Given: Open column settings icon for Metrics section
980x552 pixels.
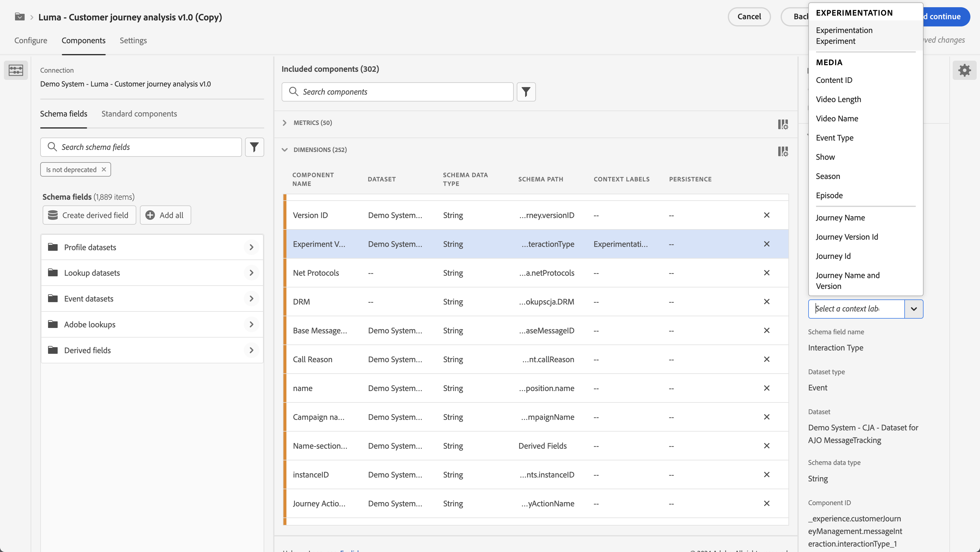Looking at the screenshot, I should point(782,124).
